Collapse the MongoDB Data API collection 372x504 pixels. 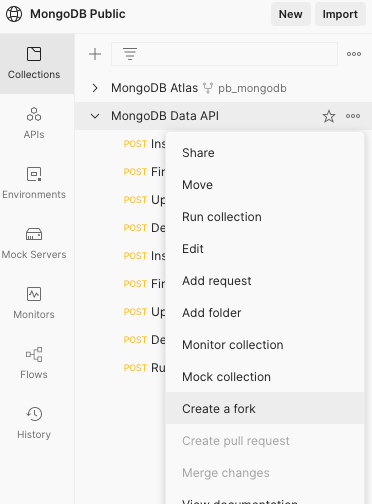(x=95, y=116)
